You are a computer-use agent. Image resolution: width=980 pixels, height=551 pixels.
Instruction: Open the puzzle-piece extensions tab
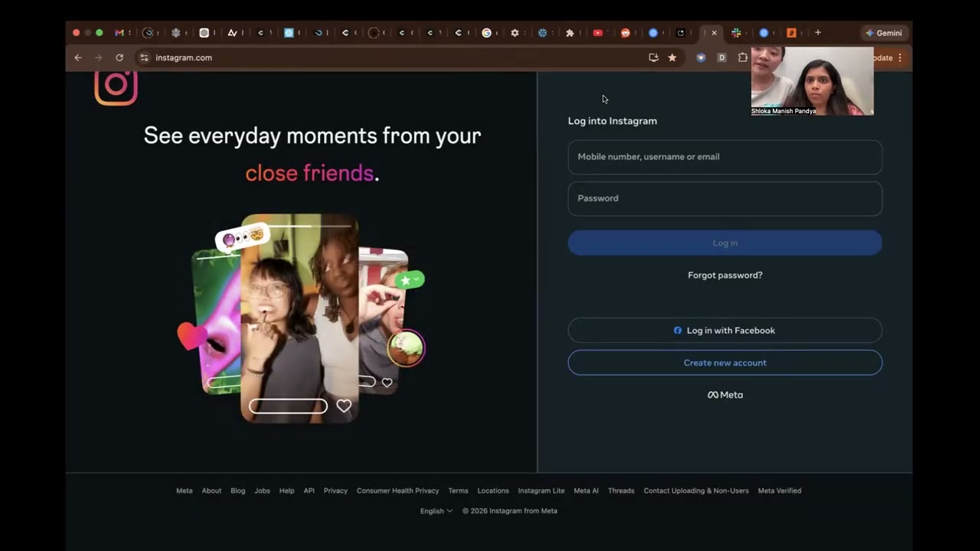[x=570, y=33]
